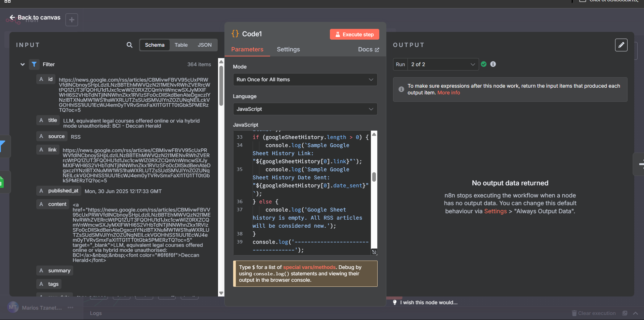This screenshot has height=320, width=644.
Task: Open the Logs panel label
Action: (96, 313)
